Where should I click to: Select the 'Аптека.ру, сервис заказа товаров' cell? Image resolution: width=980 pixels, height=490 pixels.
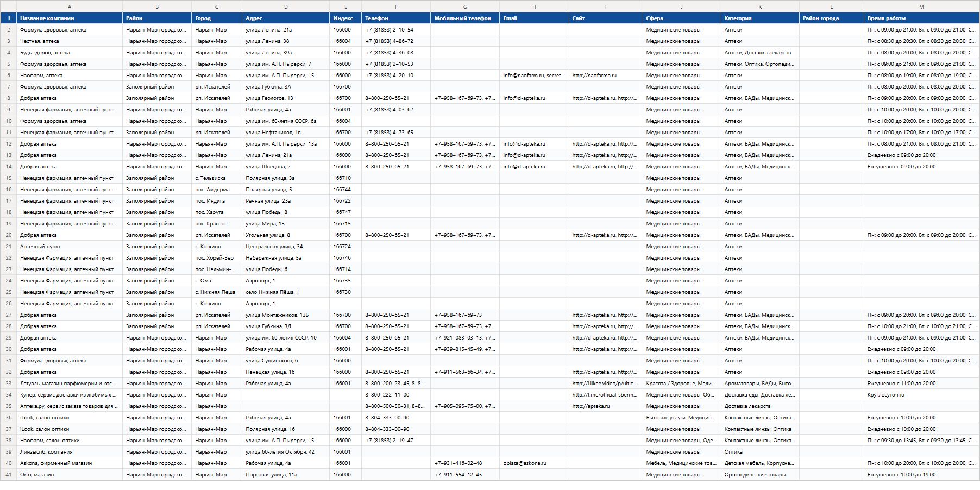coord(70,406)
